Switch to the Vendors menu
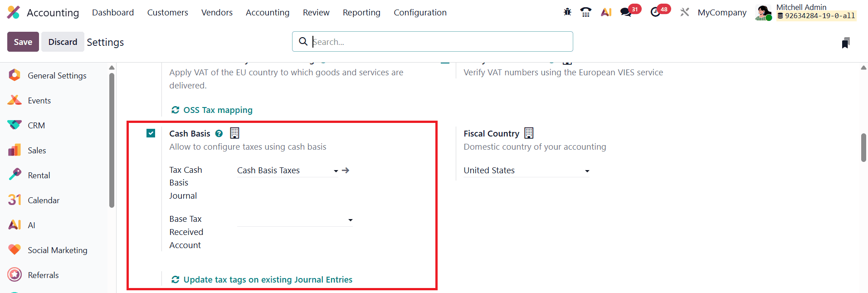The width and height of the screenshot is (868, 293). [216, 12]
